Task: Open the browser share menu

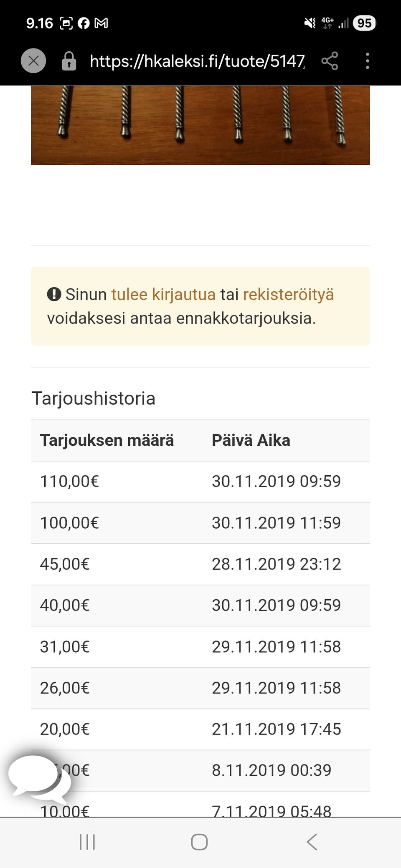Action: tap(330, 61)
